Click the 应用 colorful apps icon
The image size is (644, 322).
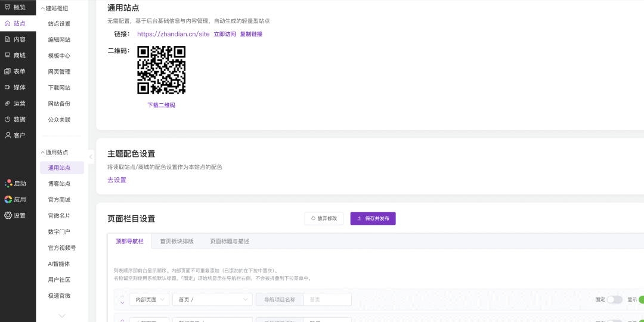pos(8,200)
